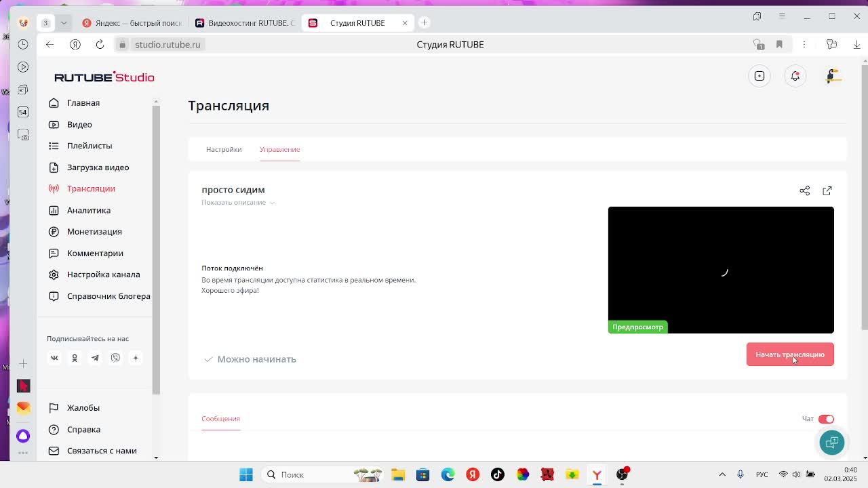Open the VK social link

pos(54,358)
